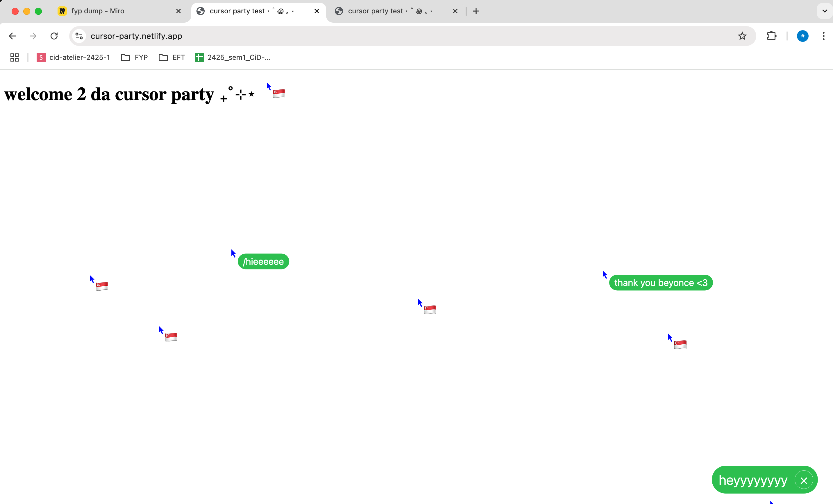The height and width of the screenshot is (504, 833).
Task: Open the FYP bookmarks folder
Action: 135,57
